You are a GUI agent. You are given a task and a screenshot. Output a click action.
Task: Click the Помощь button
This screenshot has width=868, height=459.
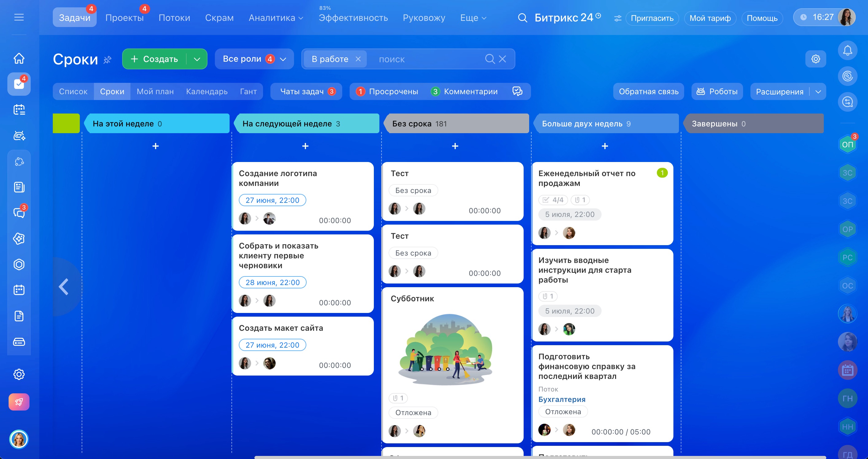762,18
